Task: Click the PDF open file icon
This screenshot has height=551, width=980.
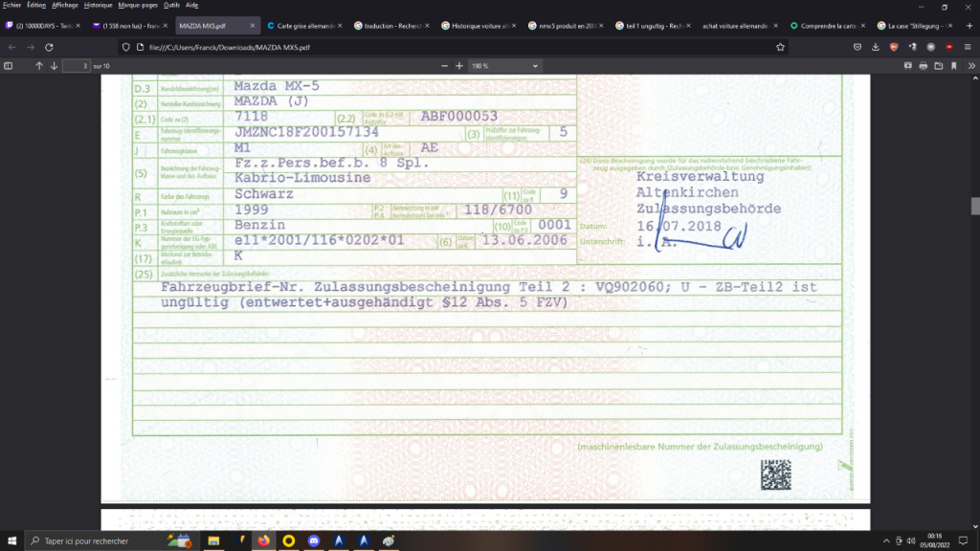Action: click(x=939, y=66)
